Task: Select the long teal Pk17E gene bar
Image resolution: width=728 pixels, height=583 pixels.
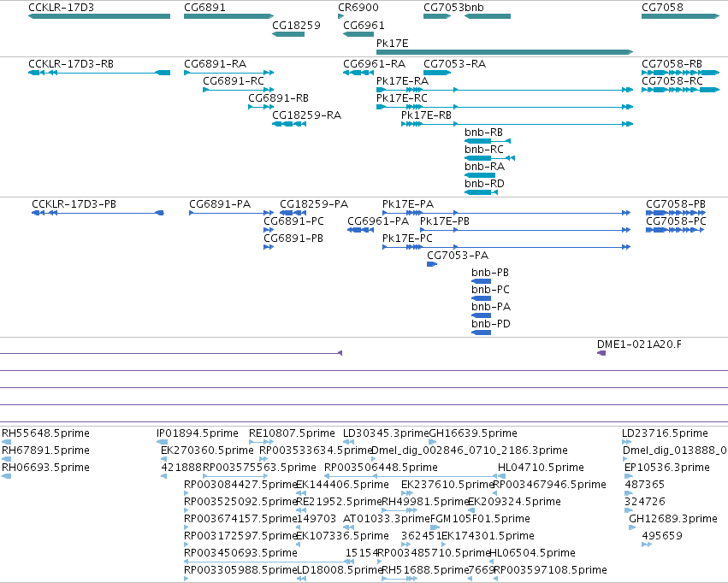Action: pos(505,52)
